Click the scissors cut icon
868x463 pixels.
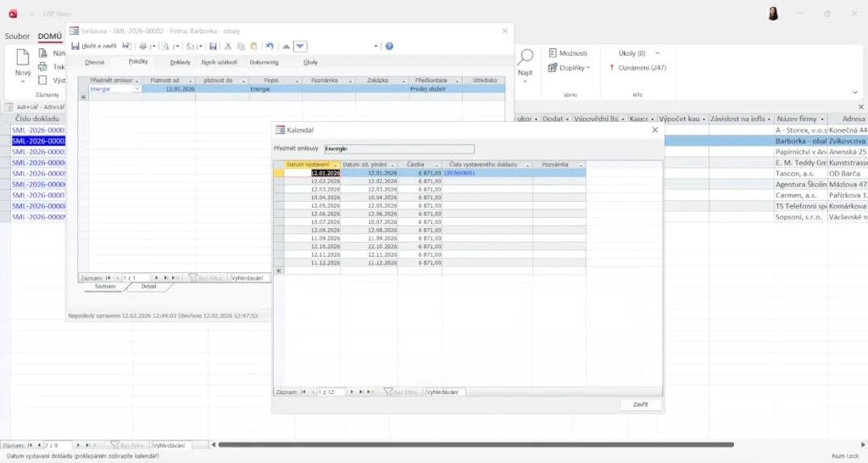coord(228,46)
